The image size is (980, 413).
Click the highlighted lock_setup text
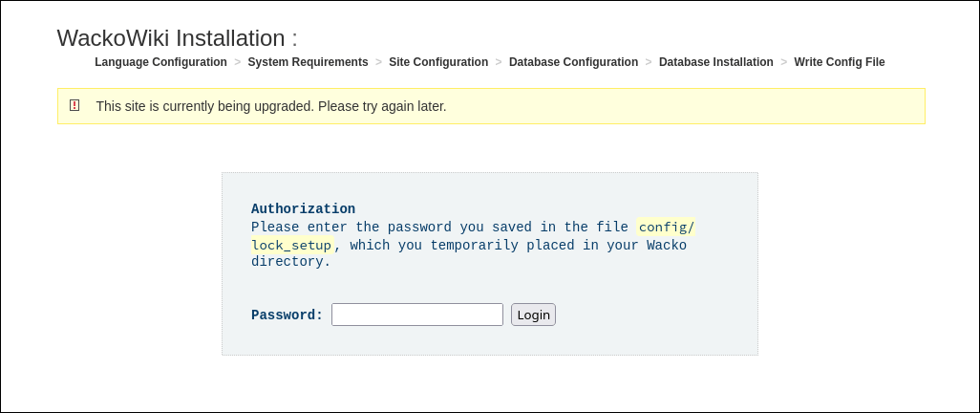pos(292,245)
